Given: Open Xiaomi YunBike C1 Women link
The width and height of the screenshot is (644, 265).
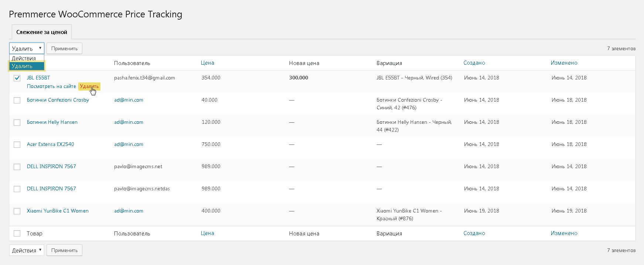Looking at the screenshot, I should tap(58, 211).
